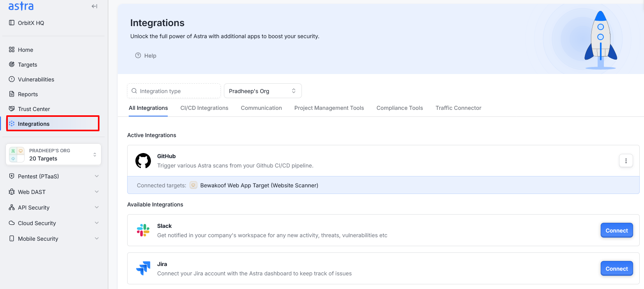Select the All Integrations tab
644x289 pixels.
[148, 108]
